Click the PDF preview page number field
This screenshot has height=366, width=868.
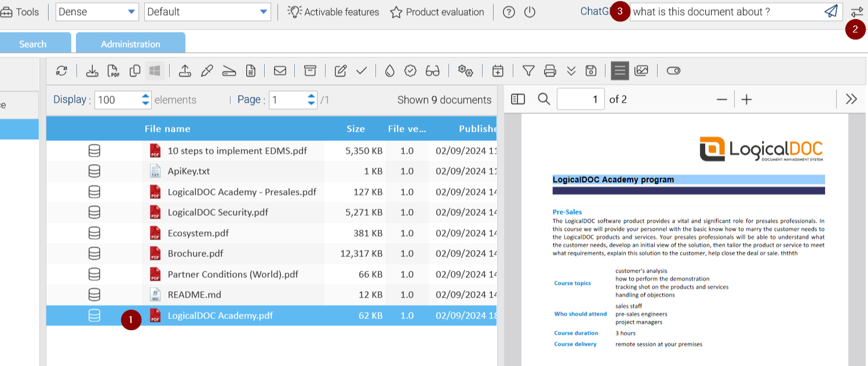[x=581, y=99]
